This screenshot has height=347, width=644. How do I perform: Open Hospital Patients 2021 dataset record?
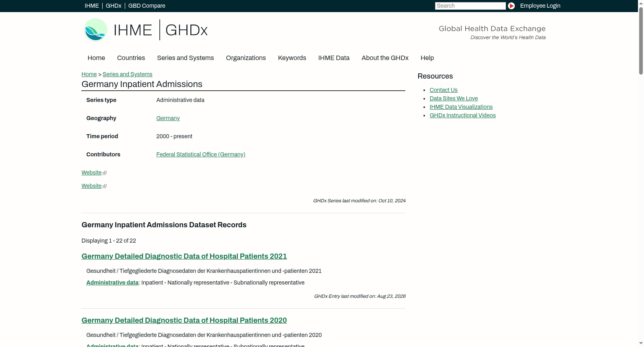tap(184, 256)
